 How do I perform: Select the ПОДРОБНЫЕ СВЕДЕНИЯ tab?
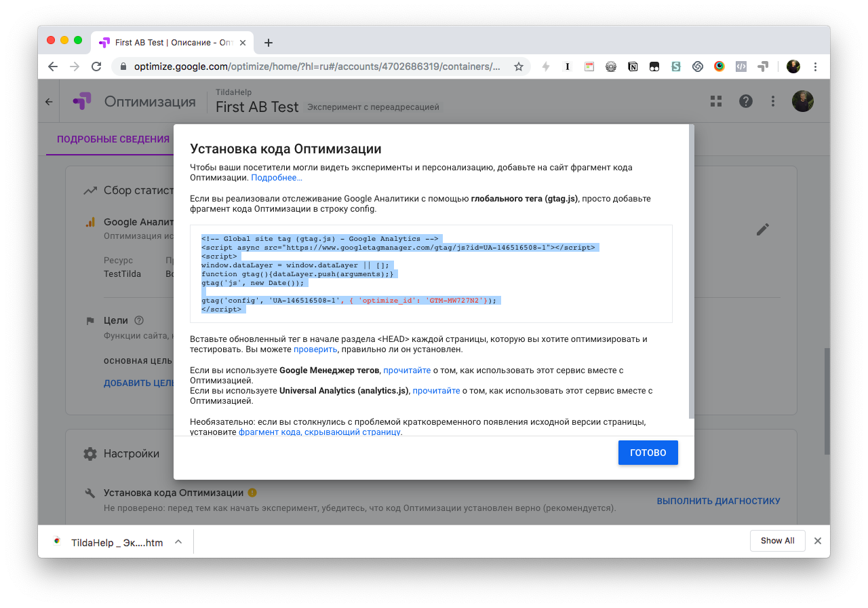113,139
